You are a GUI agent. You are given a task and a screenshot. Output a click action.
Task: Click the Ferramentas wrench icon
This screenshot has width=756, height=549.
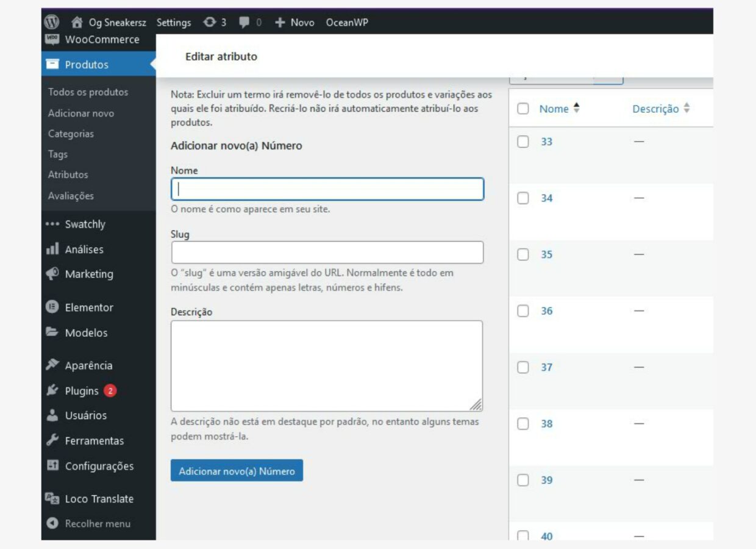pos(52,440)
